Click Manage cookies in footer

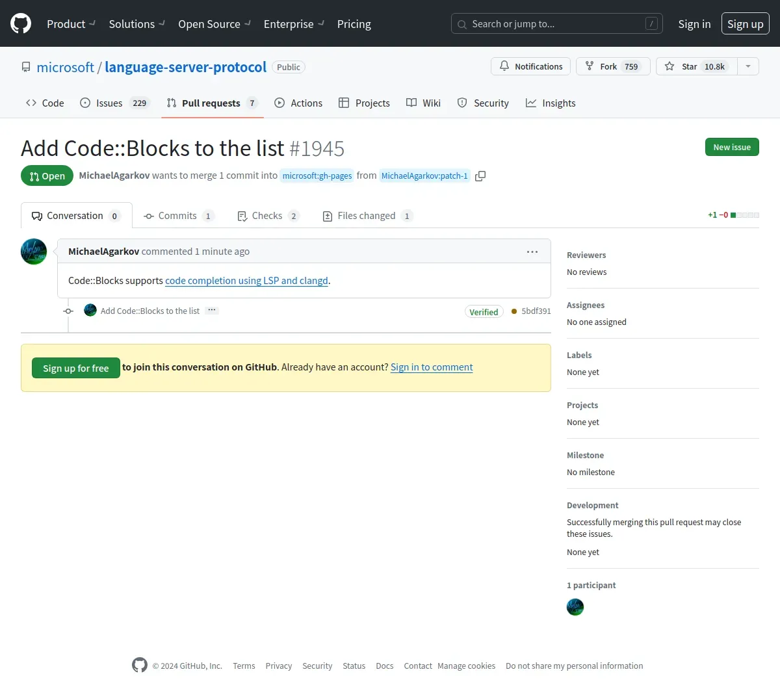click(467, 666)
